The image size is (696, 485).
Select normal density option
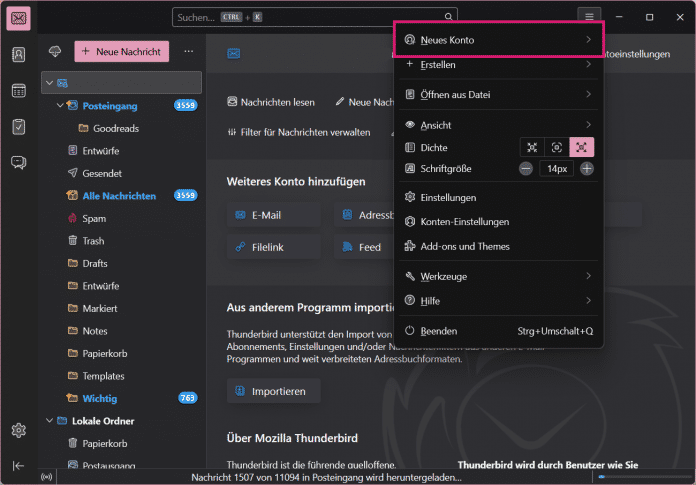tap(557, 147)
